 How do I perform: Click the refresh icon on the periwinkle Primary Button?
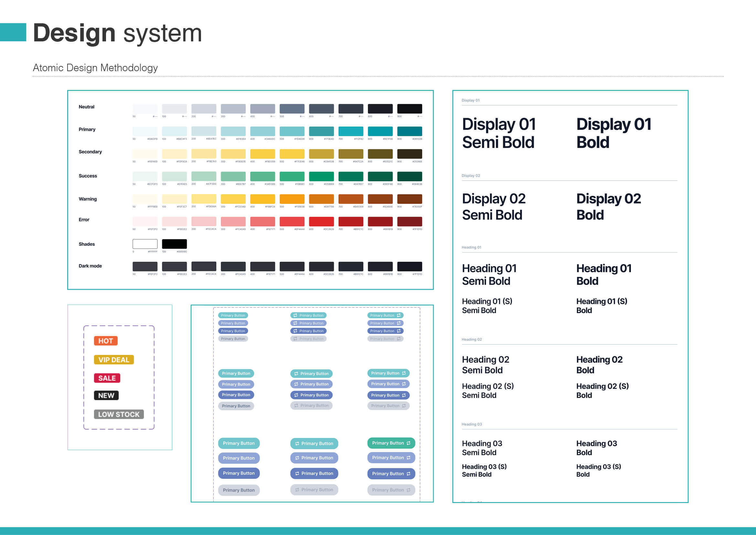point(296,384)
